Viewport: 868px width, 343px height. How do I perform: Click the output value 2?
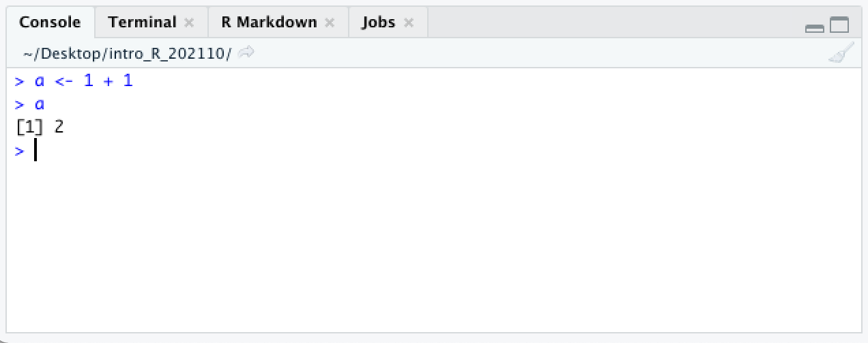59,127
